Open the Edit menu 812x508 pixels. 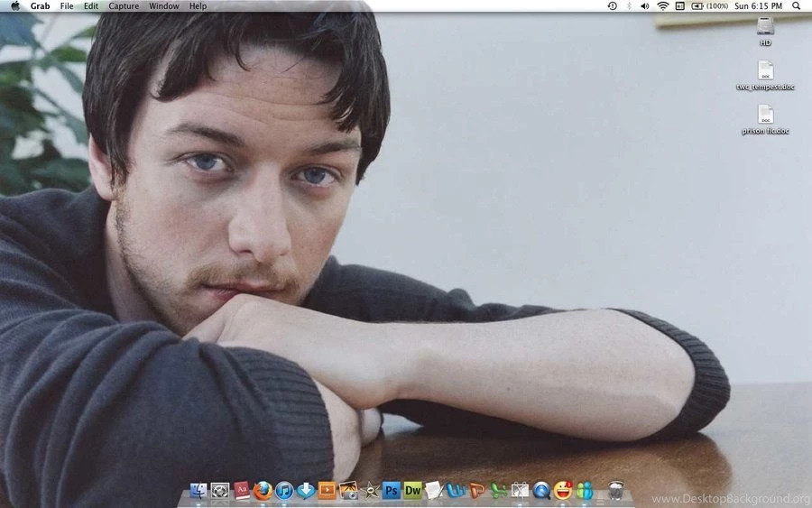point(90,6)
